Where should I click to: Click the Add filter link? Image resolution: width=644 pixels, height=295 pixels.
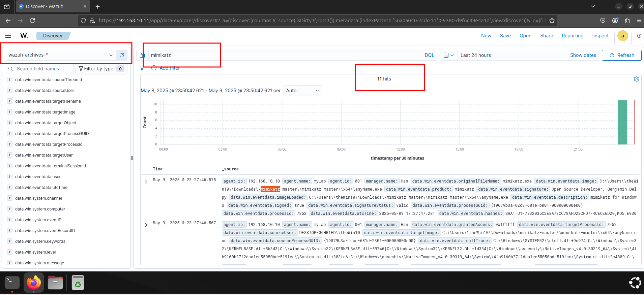(169, 68)
